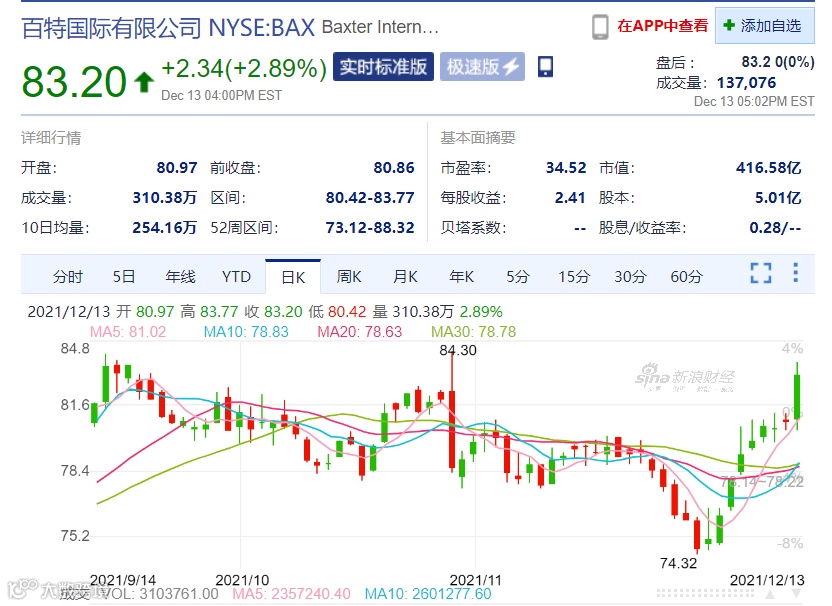
Task: Open the 15分 chart tab
Action: pos(574,276)
